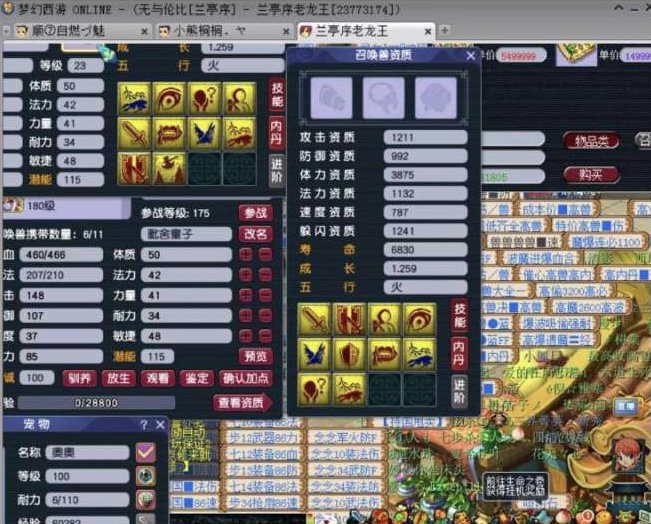This screenshot has height=524, width=651.
Task: Click the fanged mouth skill in 召唤兽资质 dialog
Action: point(384,354)
